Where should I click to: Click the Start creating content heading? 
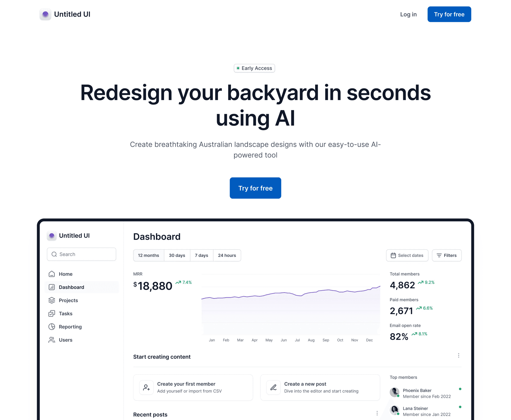[x=162, y=357]
